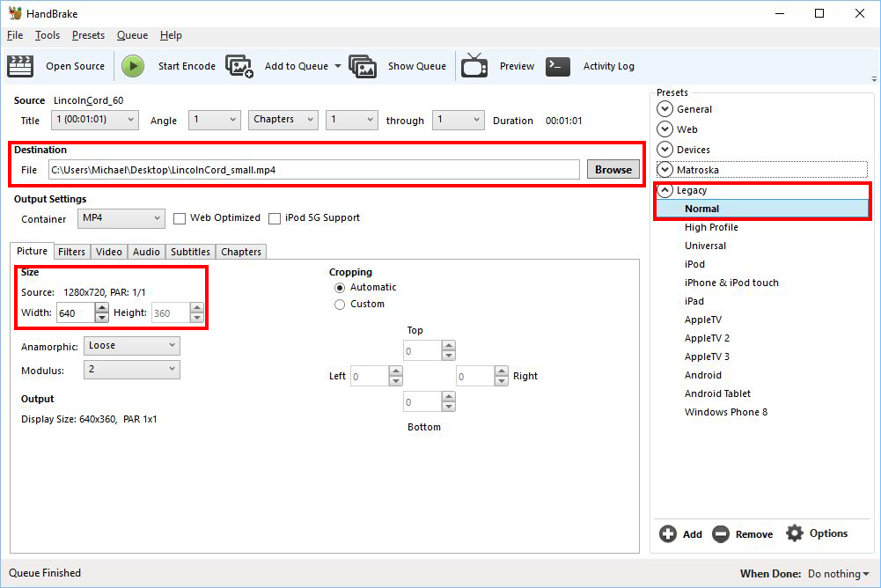
Task: Click the Width input field
Action: pyautogui.click(x=76, y=313)
